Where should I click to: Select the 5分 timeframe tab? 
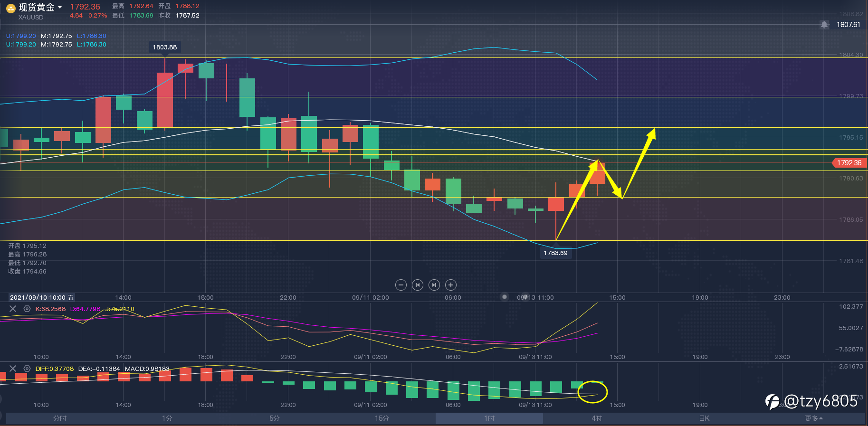(x=275, y=418)
